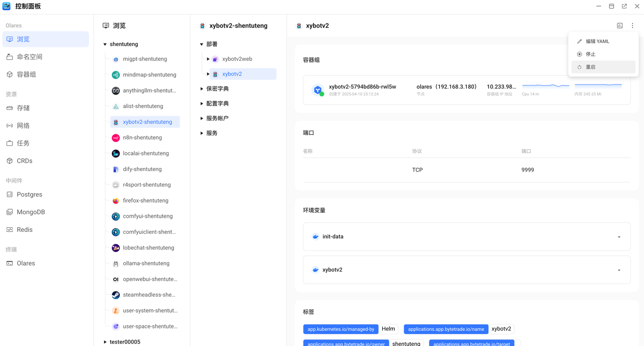Choose 重启 restart from the menu

pos(590,67)
